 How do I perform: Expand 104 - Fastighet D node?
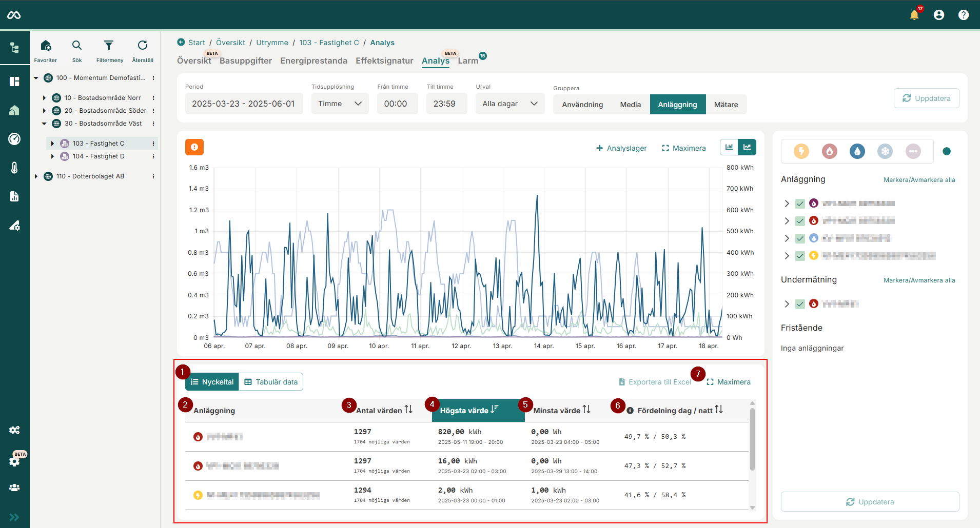[x=52, y=156]
